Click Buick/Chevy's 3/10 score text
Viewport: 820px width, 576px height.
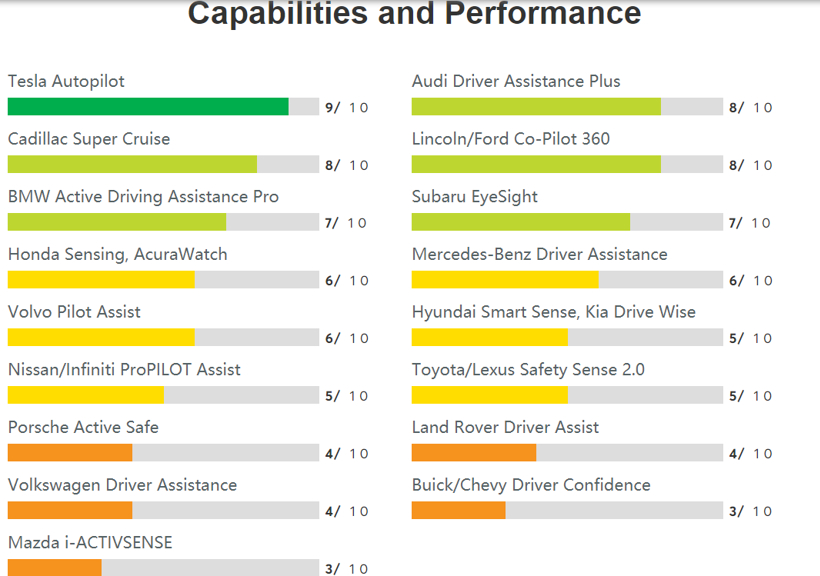750,511
